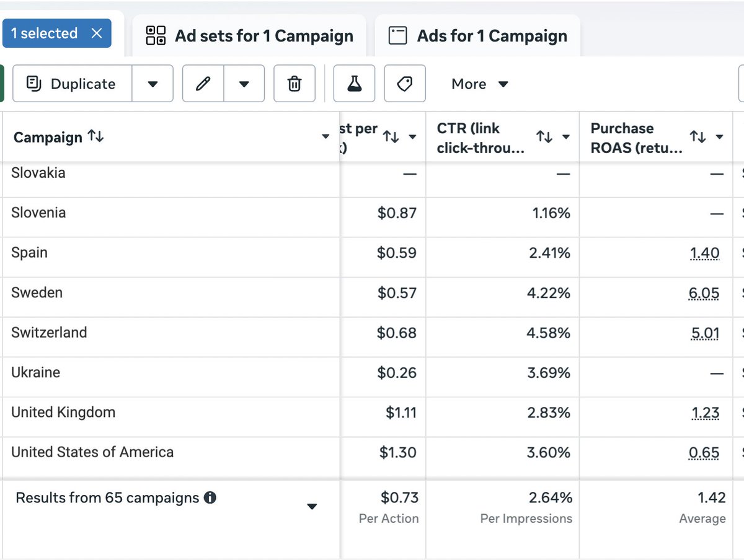Expand the Duplicate dropdown arrow
Viewport: 744px width, 560px height.
coord(153,84)
